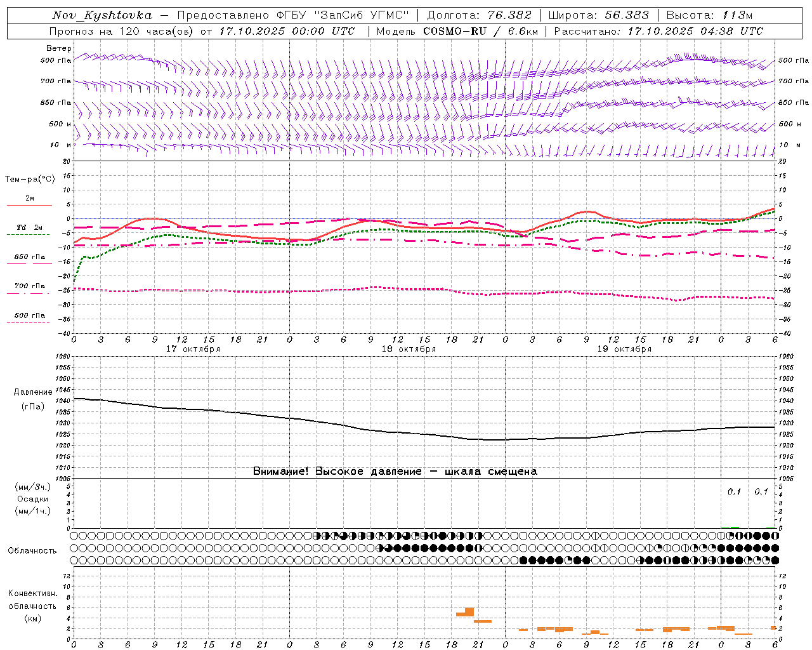
Task: Click the 18 октября date label
Action: 409,349
